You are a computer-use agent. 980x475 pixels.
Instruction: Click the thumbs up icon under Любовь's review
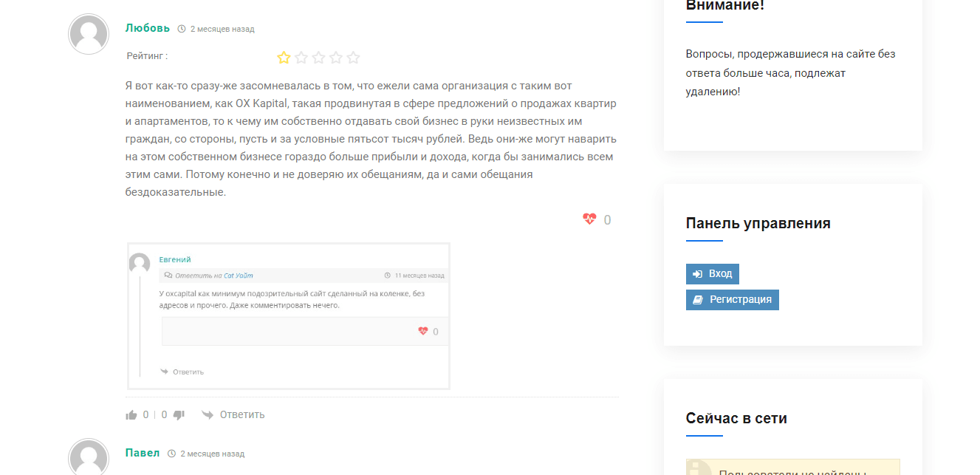[x=131, y=414]
